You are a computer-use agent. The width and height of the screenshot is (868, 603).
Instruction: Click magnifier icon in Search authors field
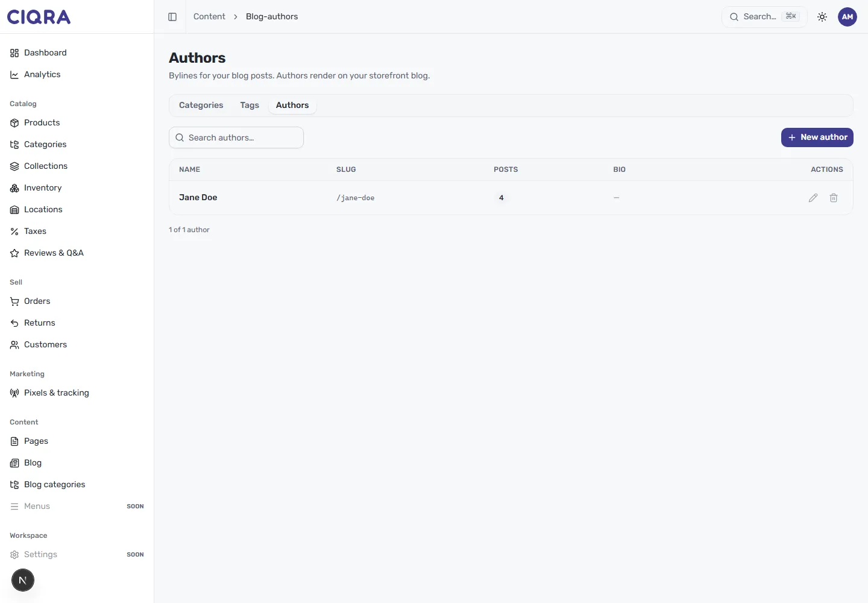point(180,137)
